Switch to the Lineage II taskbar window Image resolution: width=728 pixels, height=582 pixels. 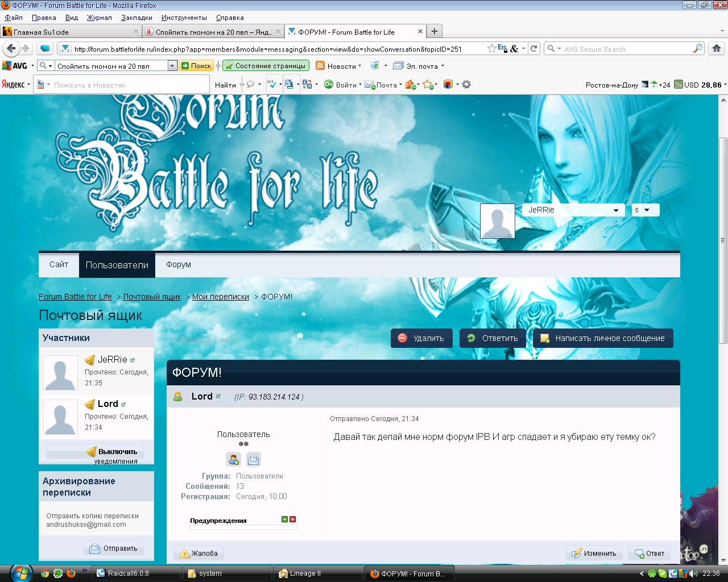pyautogui.click(x=318, y=573)
